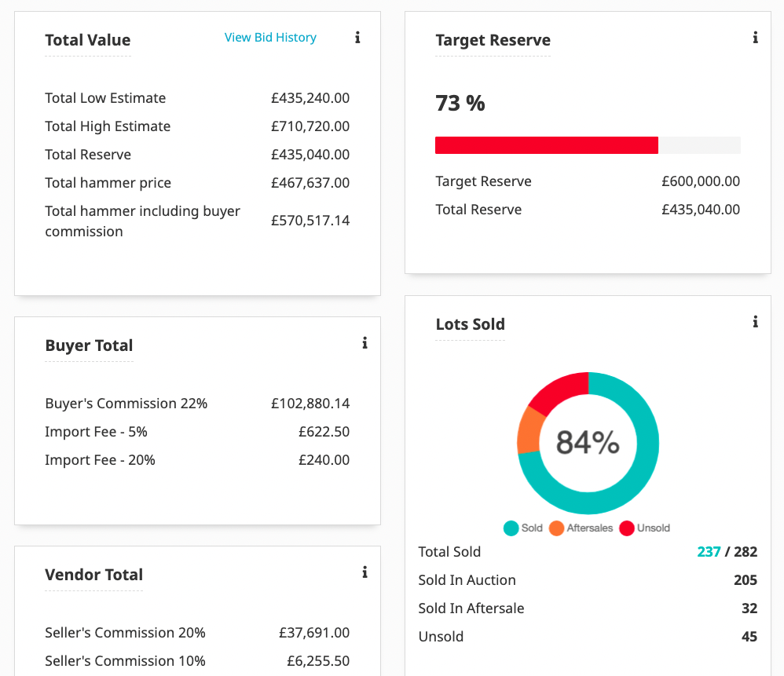Click the info icon on Lots Sold card

(x=755, y=321)
